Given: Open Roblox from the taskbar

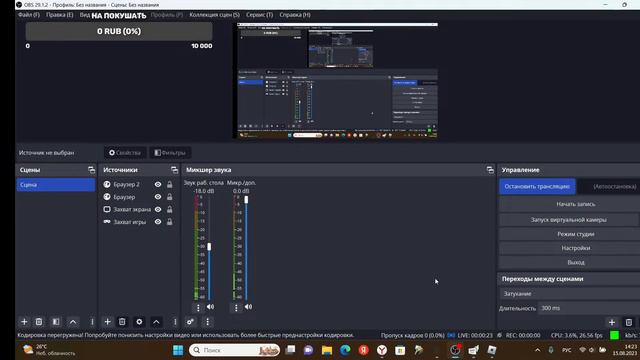Looking at the screenshot, I should [491, 350].
